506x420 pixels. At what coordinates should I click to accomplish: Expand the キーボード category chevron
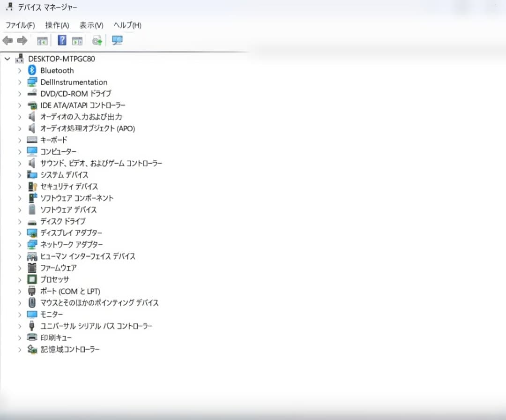tap(20, 140)
